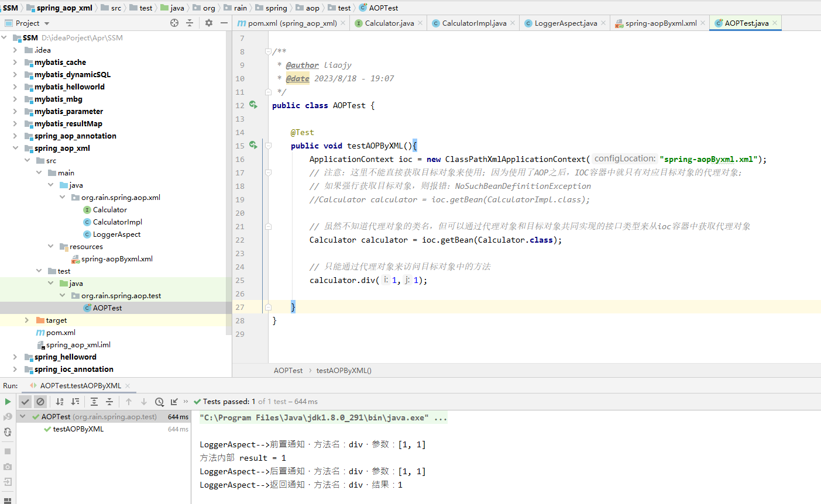Click Toggle auto-test icon in Run sidebar

(8, 432)
